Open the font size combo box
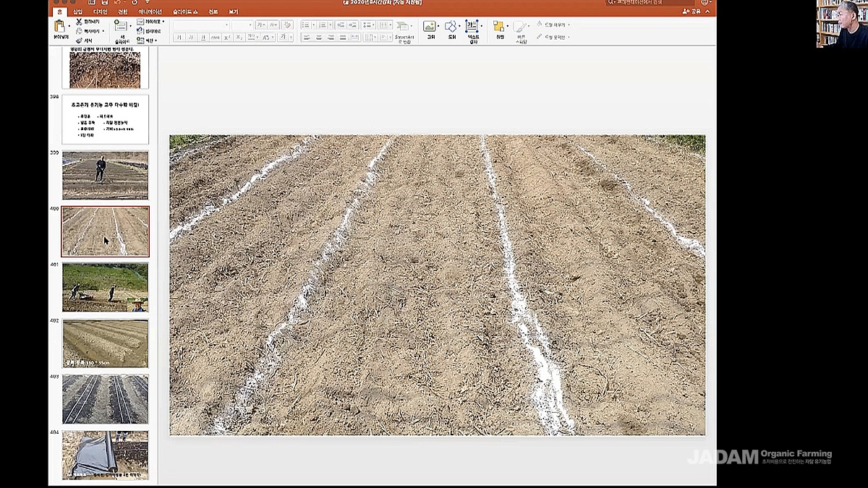 point(243,25)
